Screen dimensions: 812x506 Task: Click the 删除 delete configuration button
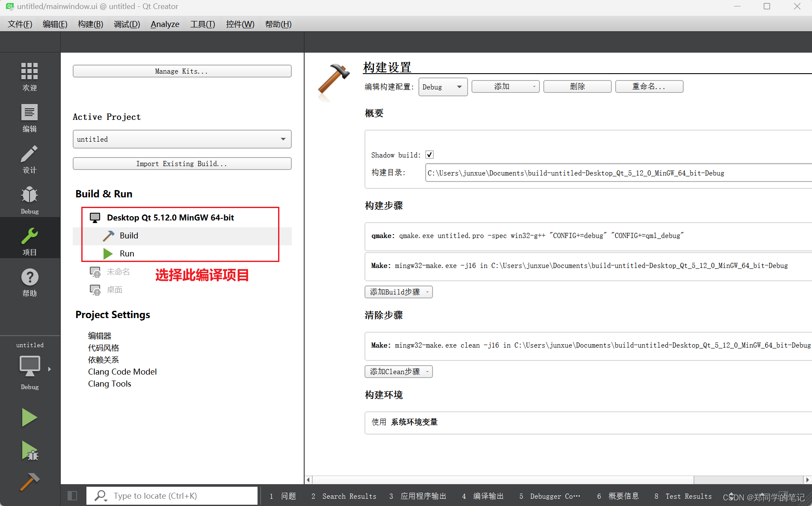[577, 86]
